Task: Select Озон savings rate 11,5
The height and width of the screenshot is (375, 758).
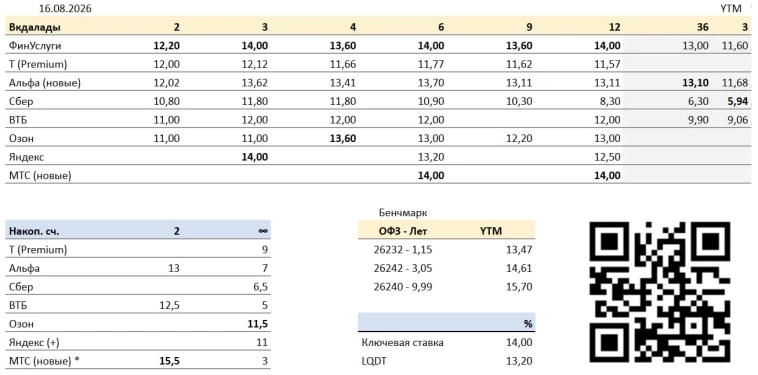Action: tap(258, 324)
